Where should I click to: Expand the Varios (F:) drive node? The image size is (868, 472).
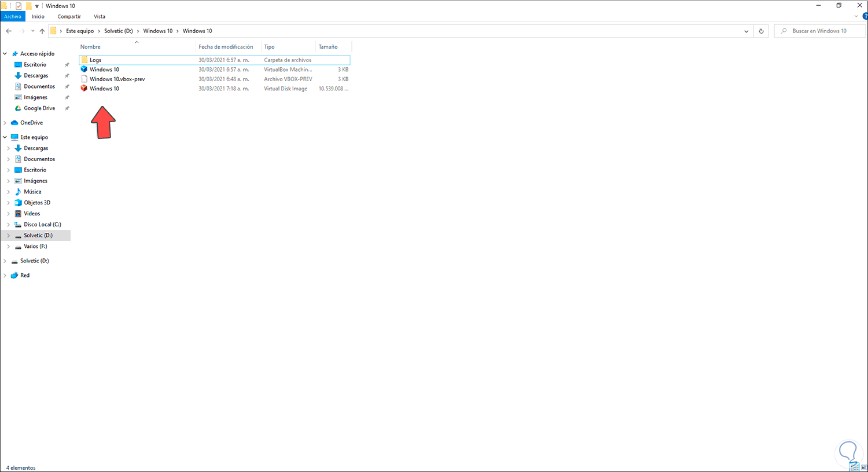click(9, 247)
